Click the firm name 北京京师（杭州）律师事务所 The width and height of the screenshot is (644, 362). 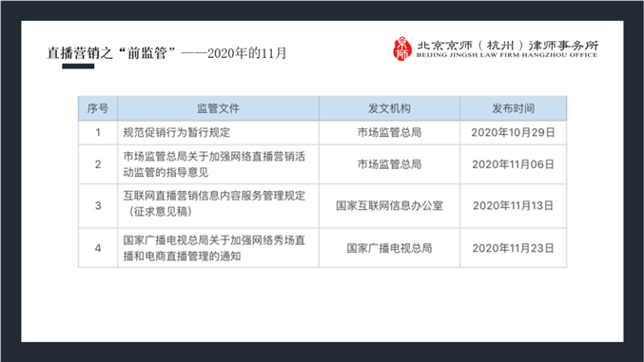click(x=507, y=45)
